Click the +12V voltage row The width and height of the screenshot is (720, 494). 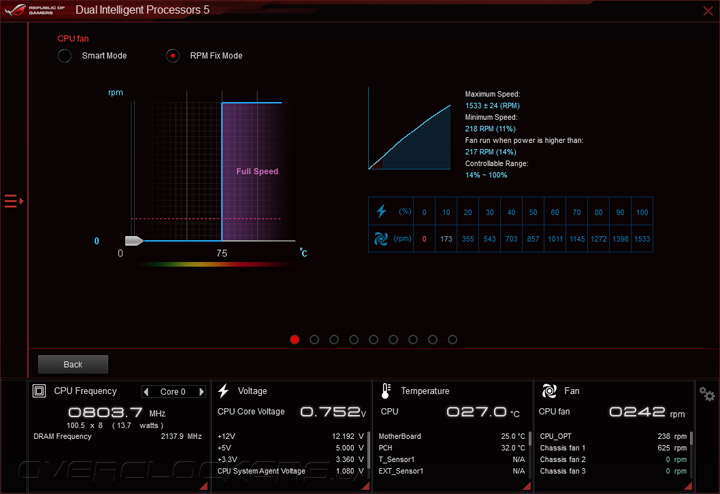pos(291,436)
